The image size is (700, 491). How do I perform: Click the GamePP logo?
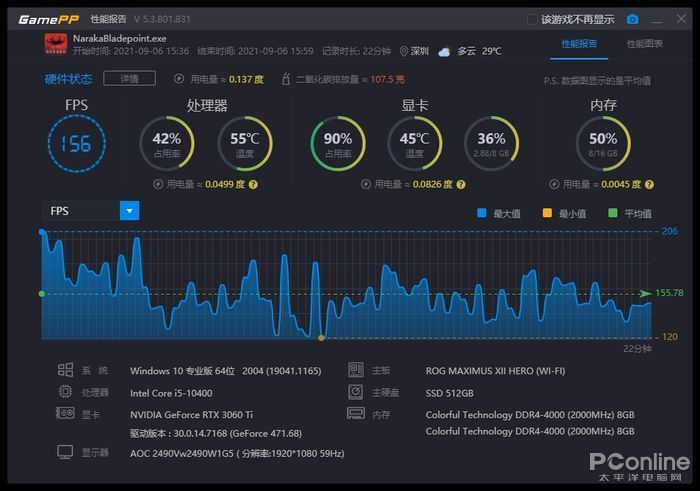coord(49,19)
